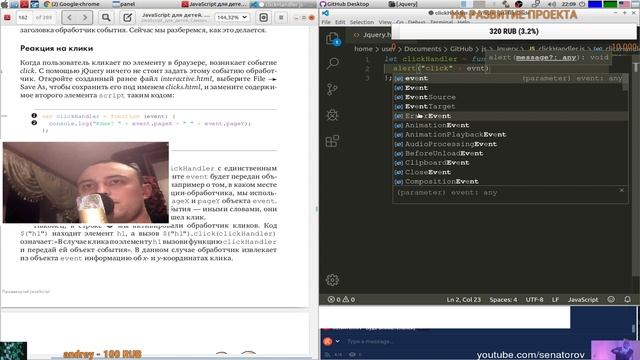This screenshot has width=640, height=360.
Task: Click the PDF viewer view options button
Action: (x=264, y=18)
